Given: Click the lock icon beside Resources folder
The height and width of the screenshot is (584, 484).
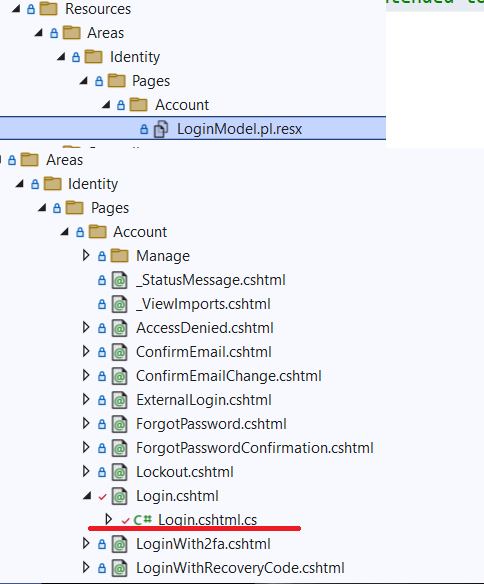Looking at the screenshot, I should tap(31, 9).
